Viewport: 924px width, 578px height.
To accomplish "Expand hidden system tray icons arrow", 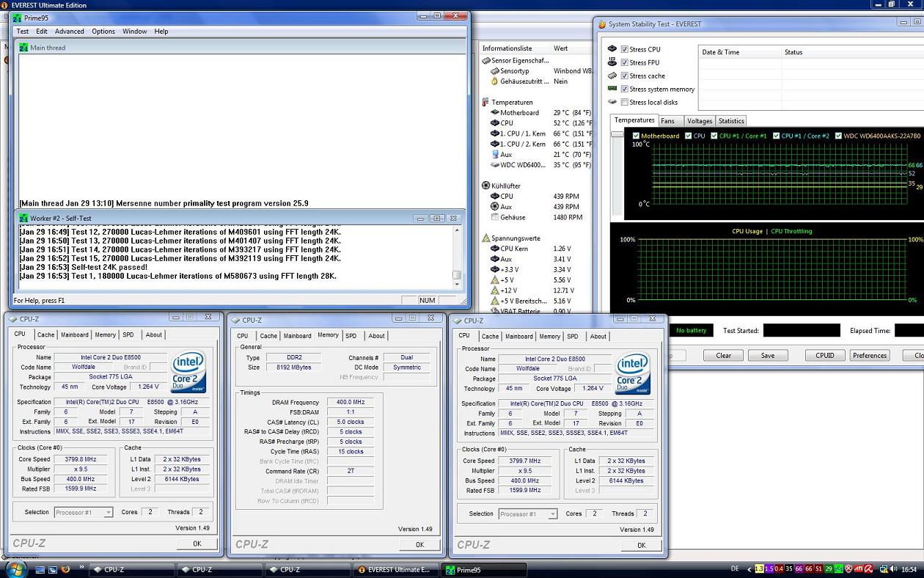I will coord(749,569).
